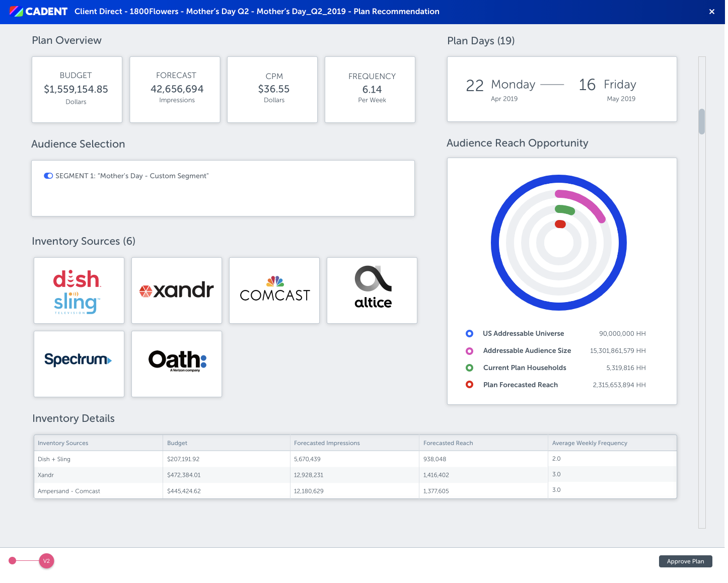The height and width of the screenshot is (583, 728).
Task: Click the Frequency card showing 6.14
Action: coord(370,90)
